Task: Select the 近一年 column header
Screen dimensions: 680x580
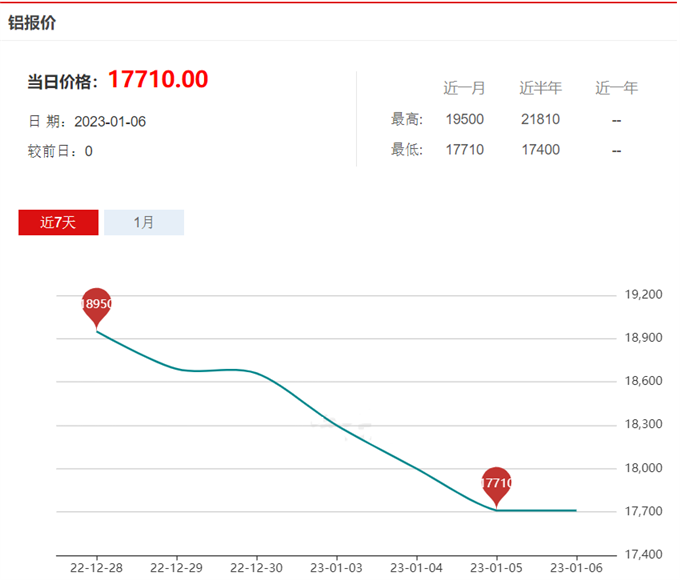Action: 616,88
